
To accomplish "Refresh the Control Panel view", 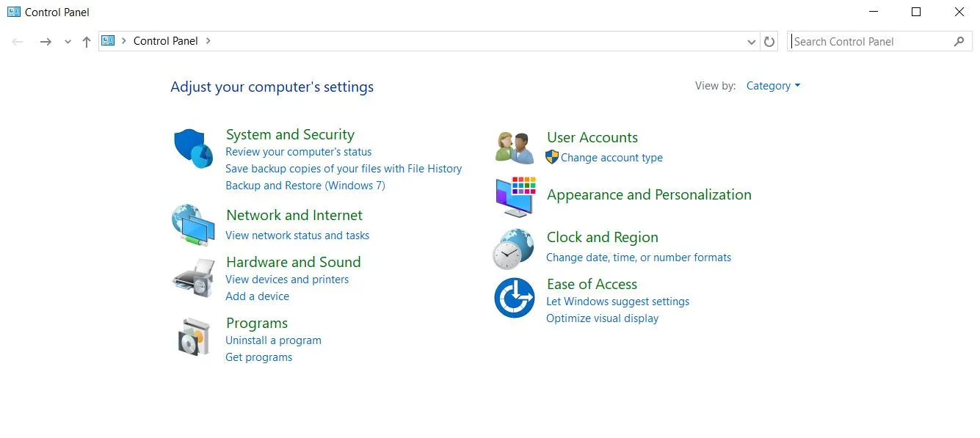I will click(769, 42).
